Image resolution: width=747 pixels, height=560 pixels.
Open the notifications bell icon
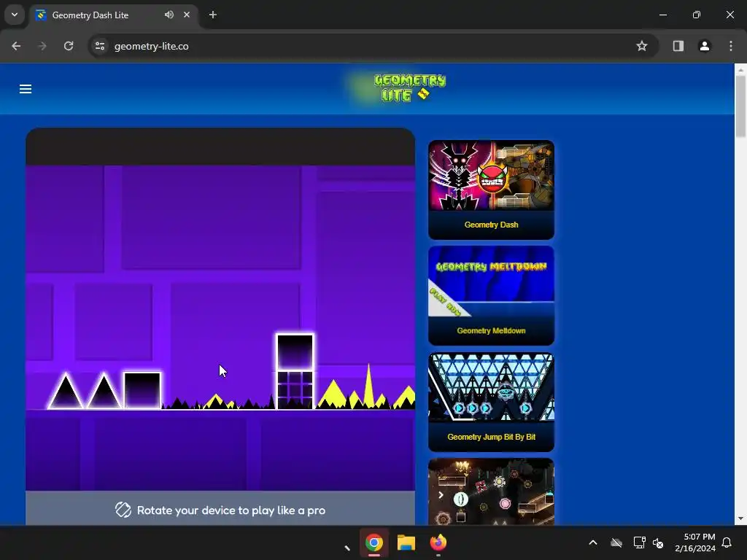click(x=727, y=542)
